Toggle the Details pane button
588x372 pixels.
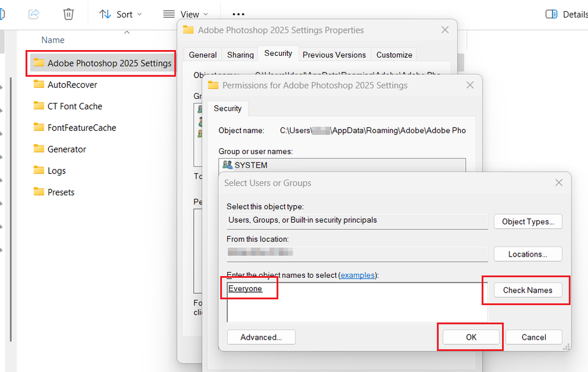coord(566,14)
